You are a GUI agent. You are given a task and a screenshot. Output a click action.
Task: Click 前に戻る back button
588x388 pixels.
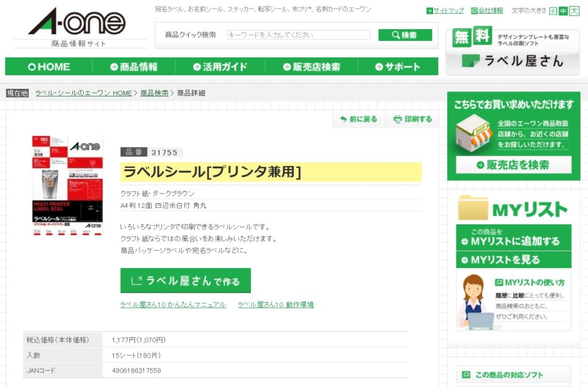pyautogui.click(x=359, y=119)
